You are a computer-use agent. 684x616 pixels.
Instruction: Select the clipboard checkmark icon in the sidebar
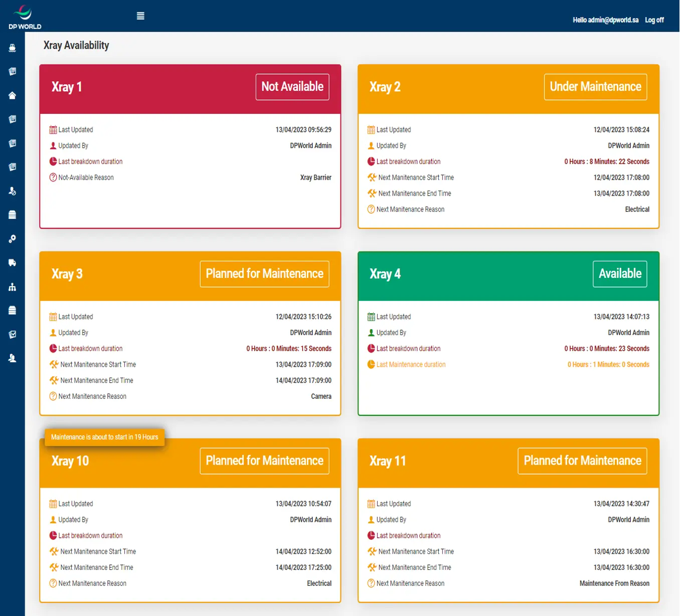point(13,334)
